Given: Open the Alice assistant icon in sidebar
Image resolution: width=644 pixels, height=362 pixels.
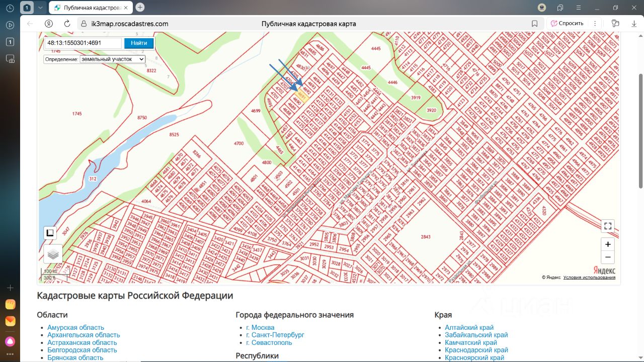Looking at the screenshot, I should (10, 341).
